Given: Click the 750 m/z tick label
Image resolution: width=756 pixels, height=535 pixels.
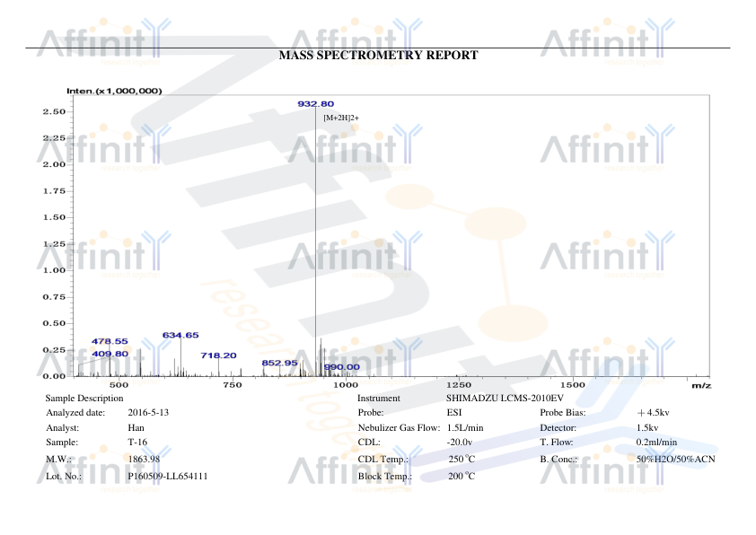Looking at the screenshot, I should coord(233,384).
